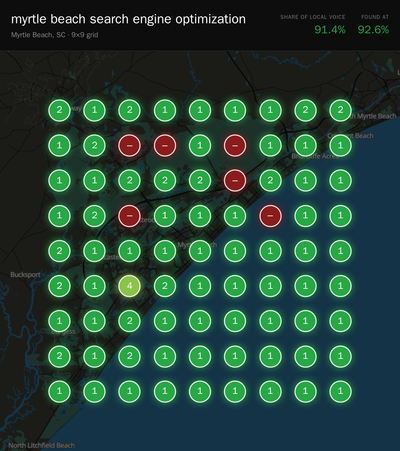400x451 pixels.
Task: Select the red no-rank marker over the ocean
Action: coord(270,216)
